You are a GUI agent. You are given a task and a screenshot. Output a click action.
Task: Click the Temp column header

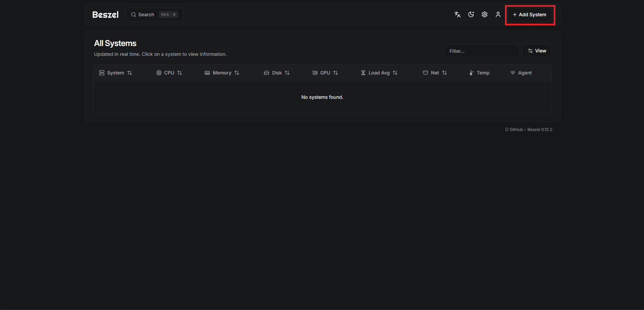pyautogui.click(x=479, y=73)
